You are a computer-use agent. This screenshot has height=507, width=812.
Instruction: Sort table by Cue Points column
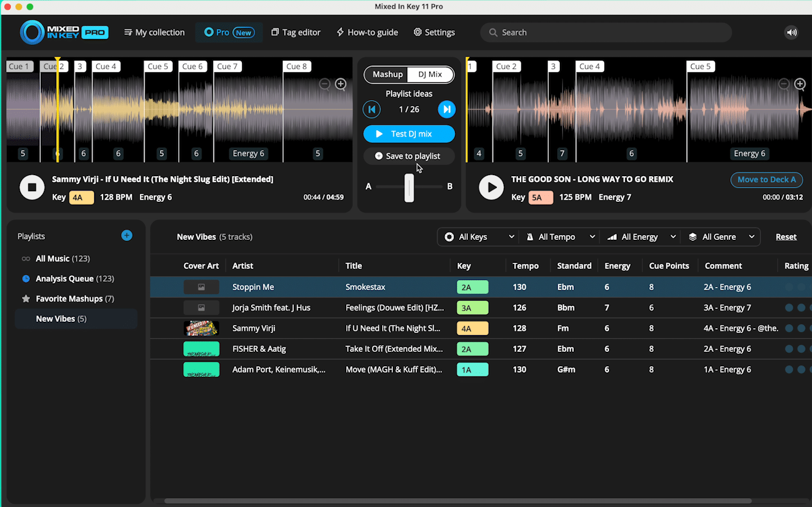tap(669, 266)
